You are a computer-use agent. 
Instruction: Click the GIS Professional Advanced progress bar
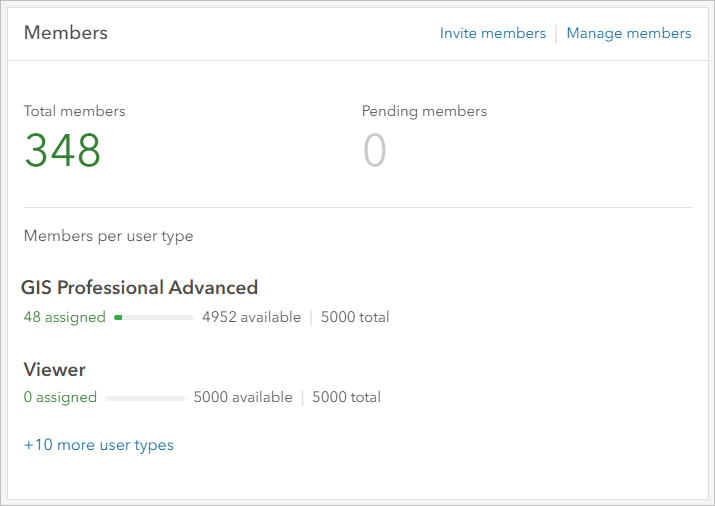(154, 317)
